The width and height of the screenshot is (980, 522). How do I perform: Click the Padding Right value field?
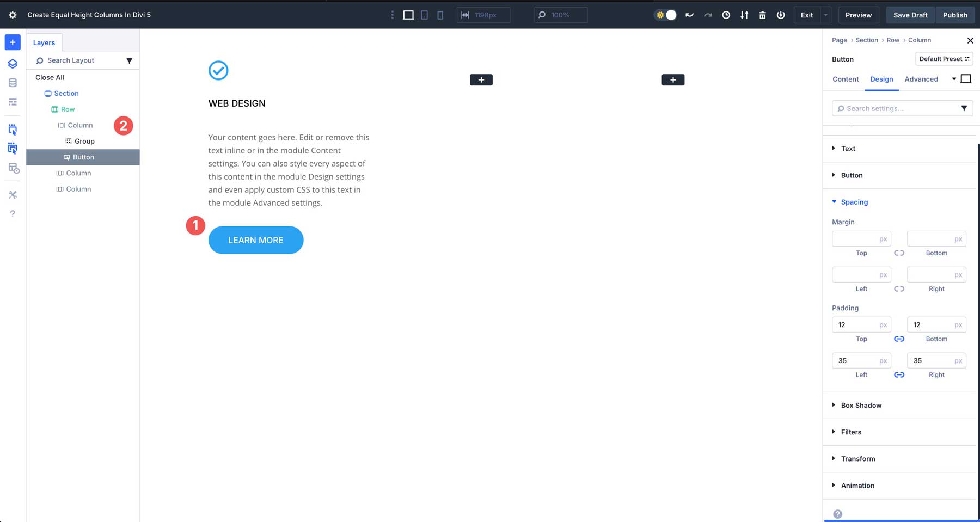(x=936, y=361)
